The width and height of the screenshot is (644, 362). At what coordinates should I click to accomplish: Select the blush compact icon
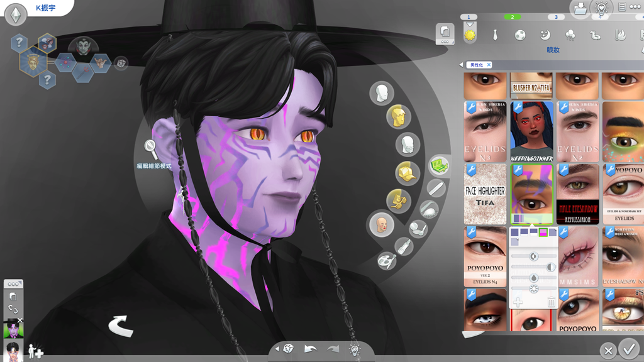[x=418, y=229]
